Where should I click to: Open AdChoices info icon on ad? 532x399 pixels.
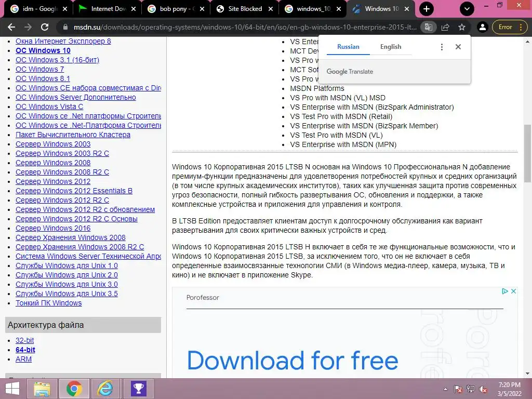tap(505, 291)
